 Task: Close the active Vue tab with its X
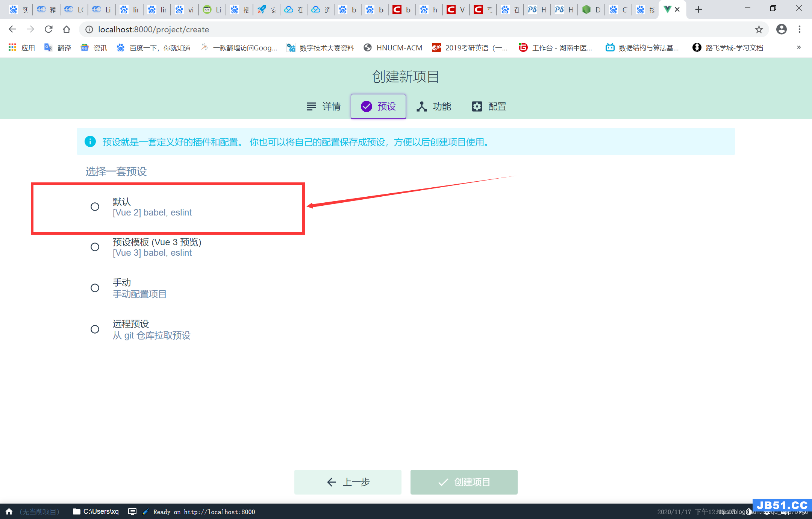click(677, 9)
